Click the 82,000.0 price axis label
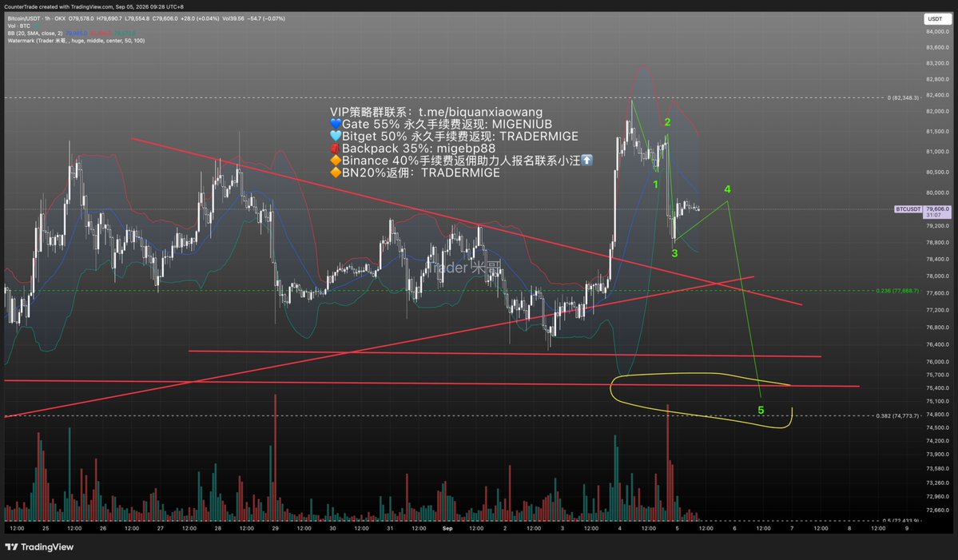The height and width of the screenshot is (560, 958). tap(937, 111)
